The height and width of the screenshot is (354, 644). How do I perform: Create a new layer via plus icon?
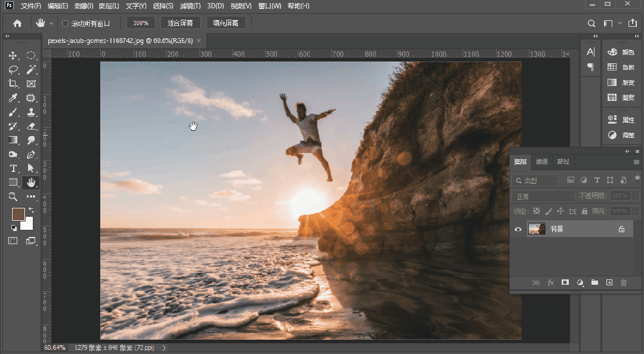pyautogui.click(x=609, y=282)
